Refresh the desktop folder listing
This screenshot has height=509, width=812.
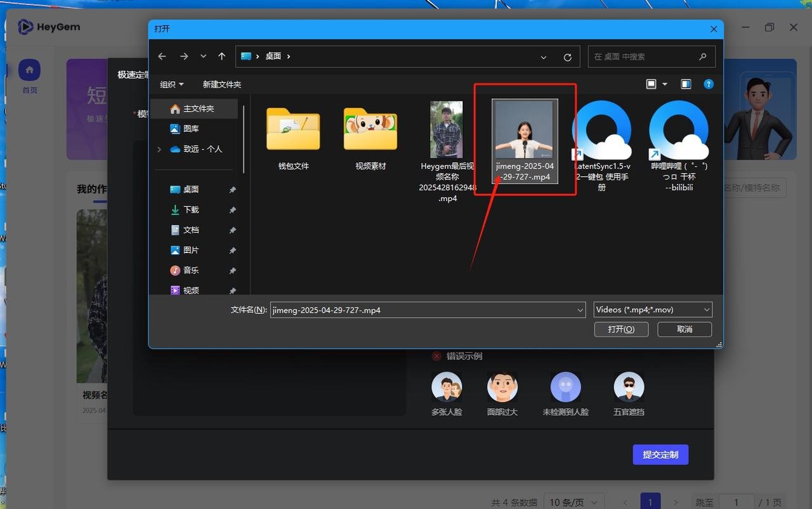(x=567, y=57)
